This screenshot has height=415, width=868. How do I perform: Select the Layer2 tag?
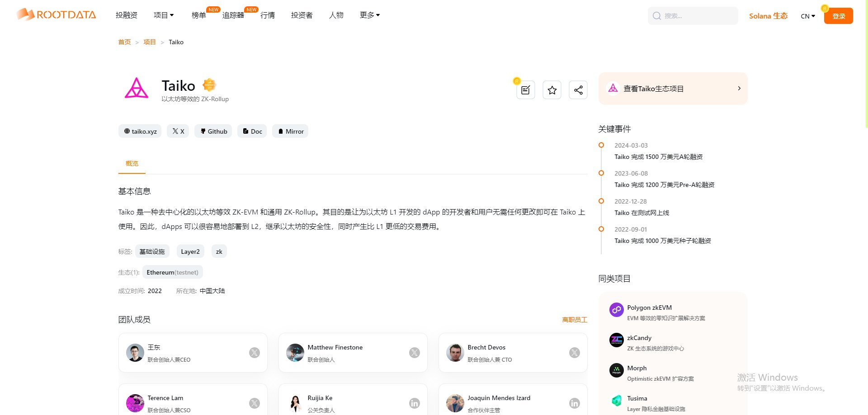tap(190, 252)
